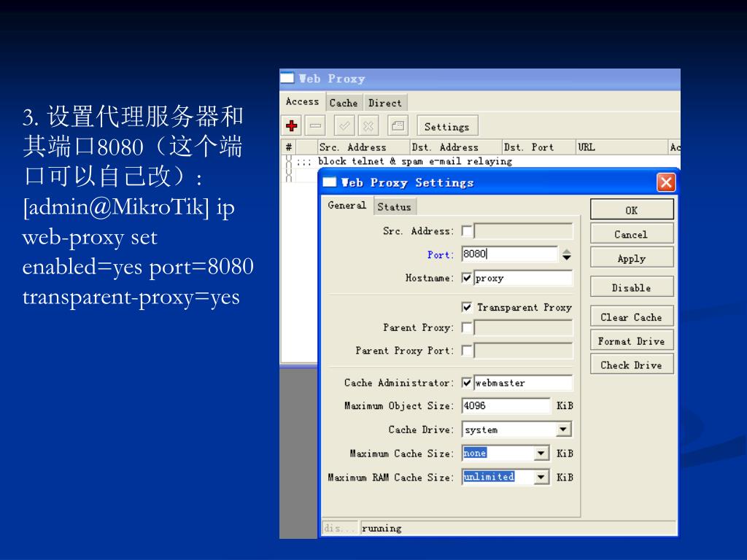Click the Disable button
747x560 pixels.
pyautogui.click(x=632, y=287)
